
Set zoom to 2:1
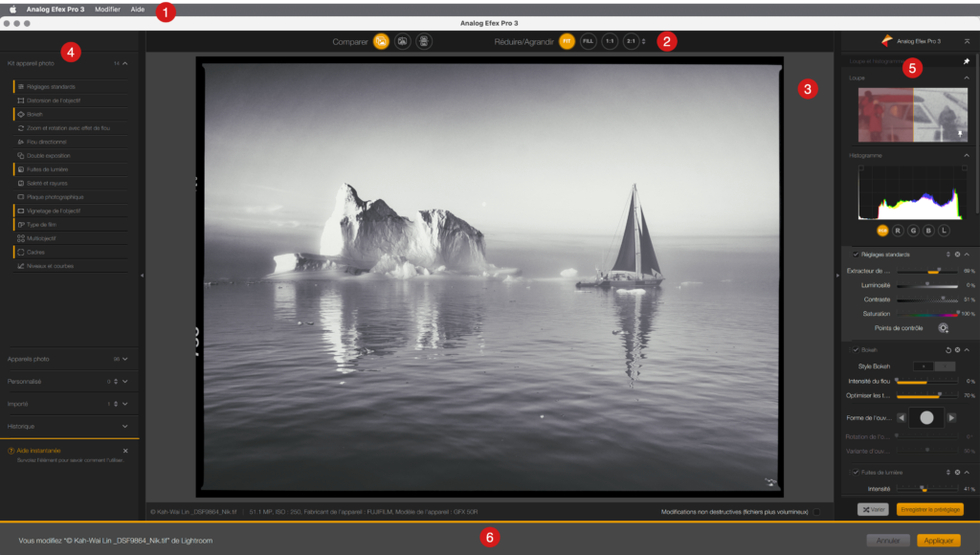[631, 41]
